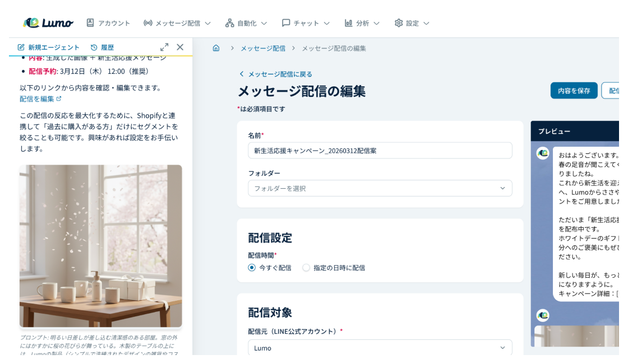Click the generated cherry blossom room image
This screenshot has width=628, height=364.
pyautogui.click(x=101, y=246)
